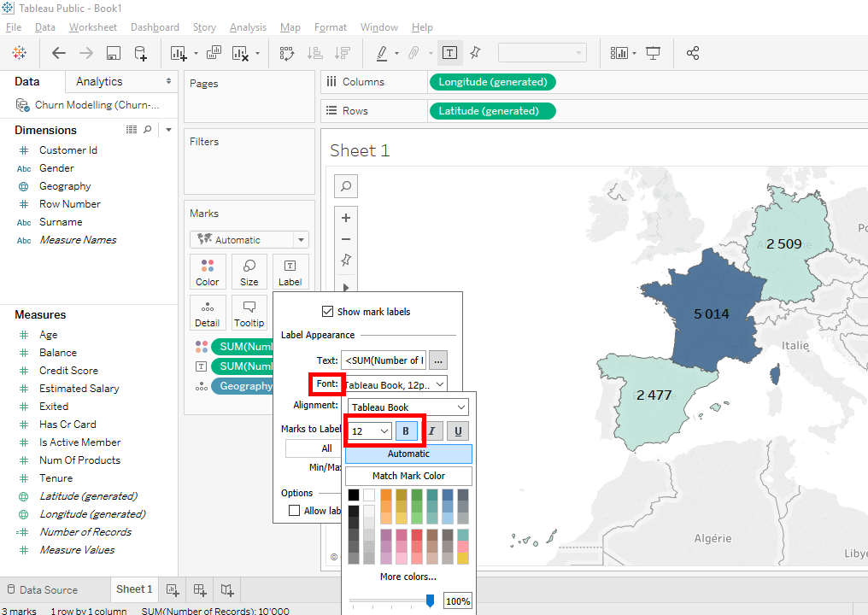Image resolution: width=868 pixels, height=615 pixels.
Task: Click More colors... link
Action: click(x=408, y=577)
